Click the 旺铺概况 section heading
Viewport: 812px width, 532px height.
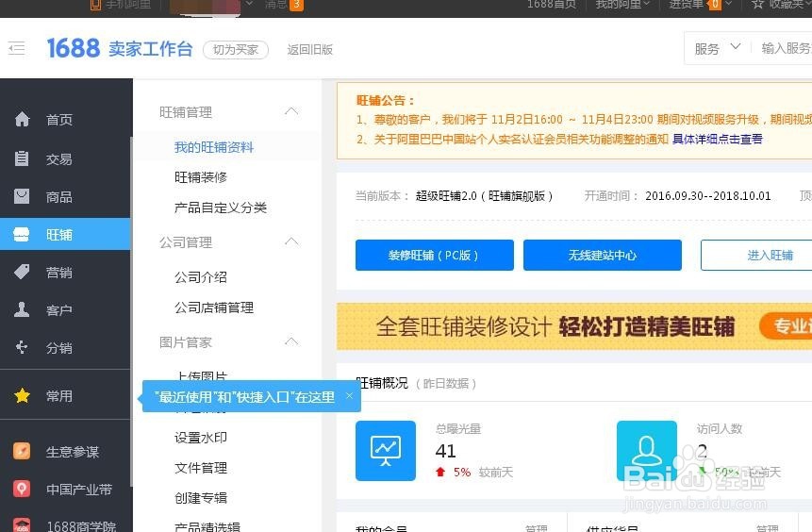pyautogui.click(x=382, y=383)
